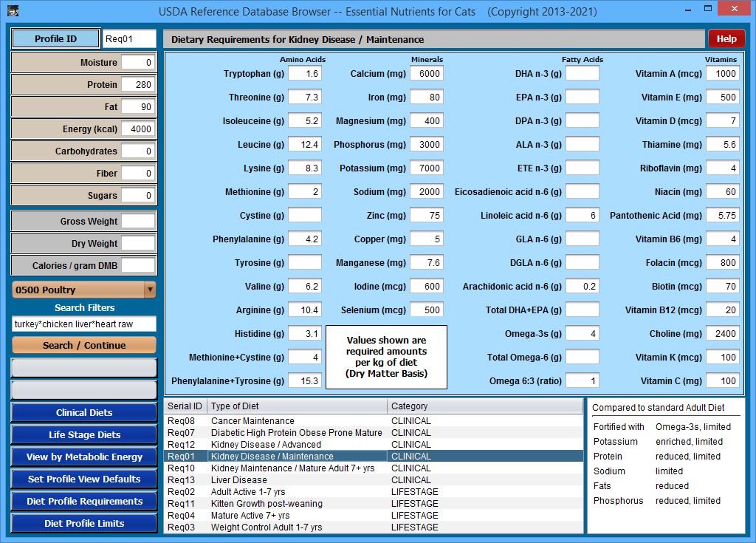
Task: Click the Search Filters text field
Action: 84,324
